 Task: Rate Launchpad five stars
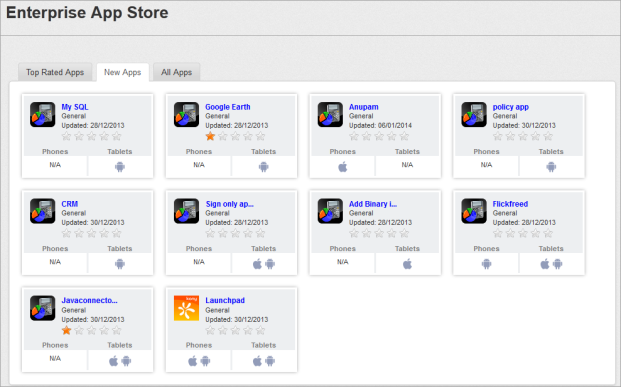(x=261, y=330)
